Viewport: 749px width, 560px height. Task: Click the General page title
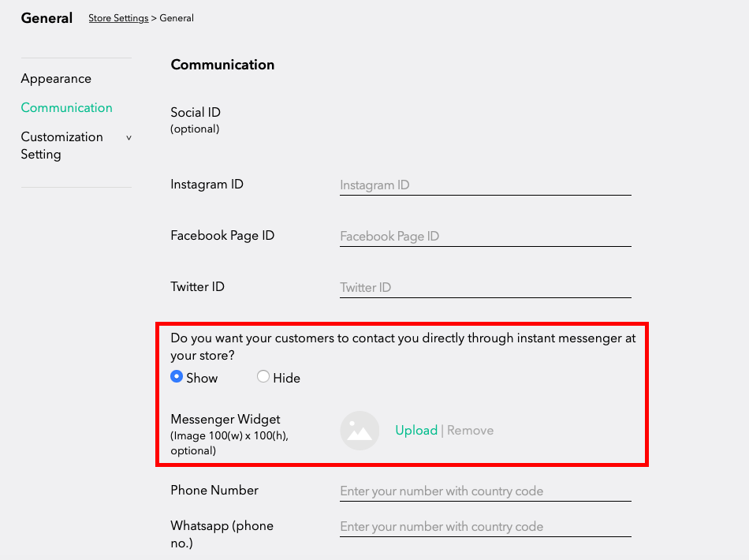[x=47, y=18]
